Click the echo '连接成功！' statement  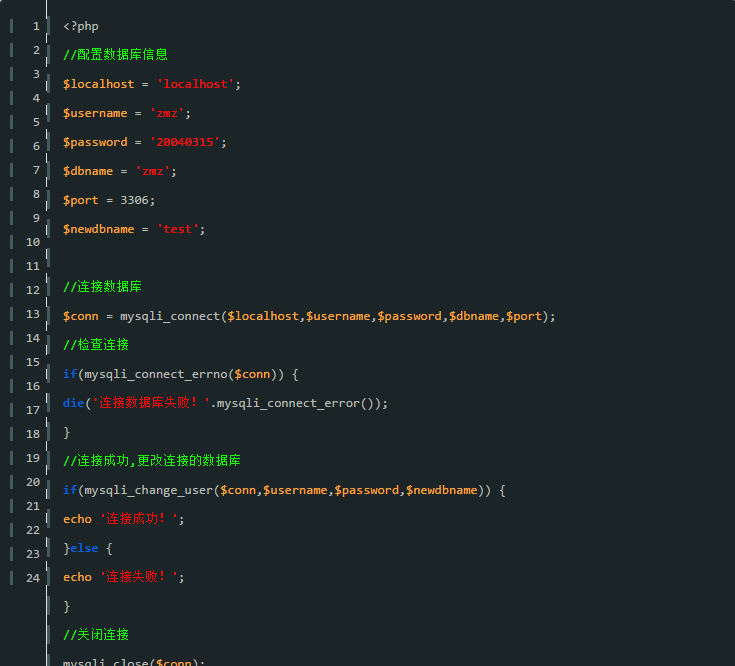[x=124, y=519]
